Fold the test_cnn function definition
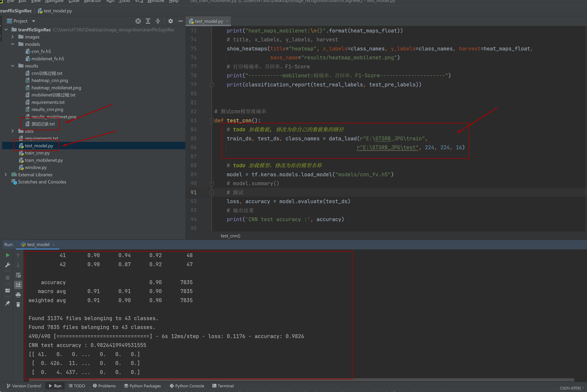587x392 pixels. pos(212,120)
